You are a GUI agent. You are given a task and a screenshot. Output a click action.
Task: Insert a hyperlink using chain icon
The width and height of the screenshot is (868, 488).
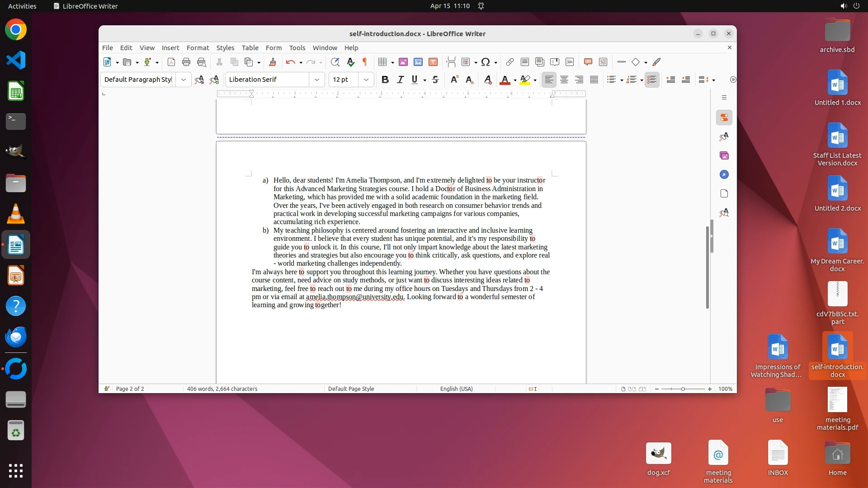coord(509,62)
